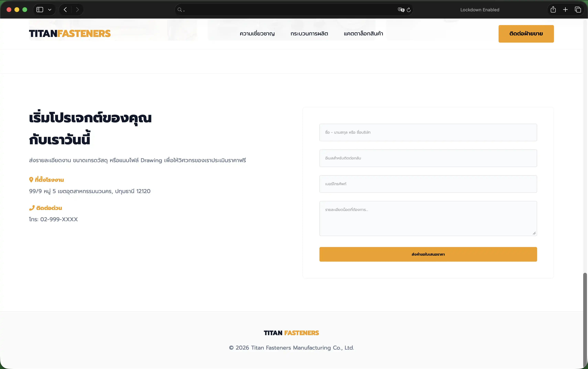The width and height of the screenshot is (588, 369).
Task: Focus the phone number input field
Action: [x=428, y=184]
